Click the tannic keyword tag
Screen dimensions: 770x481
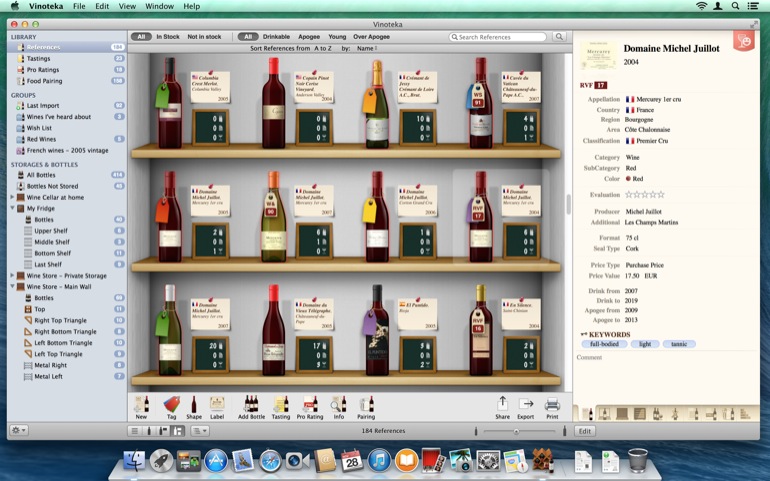679,344
